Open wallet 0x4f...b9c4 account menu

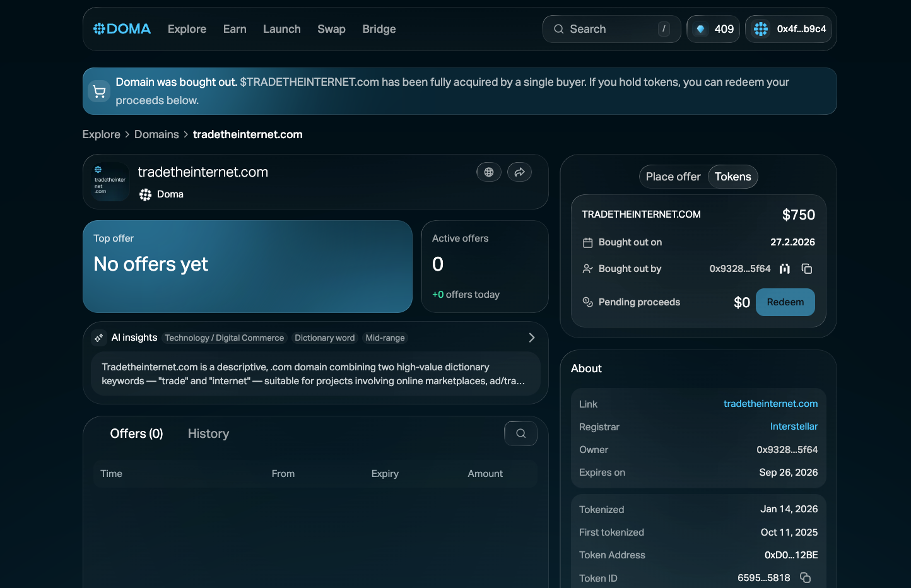[789, 29]
